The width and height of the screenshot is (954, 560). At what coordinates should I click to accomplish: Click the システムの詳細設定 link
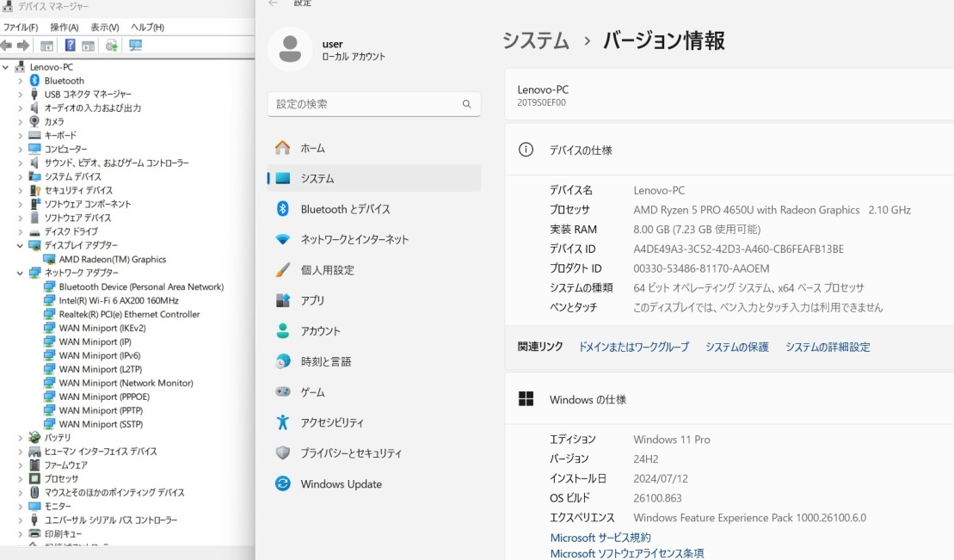(x=828, y=348)
